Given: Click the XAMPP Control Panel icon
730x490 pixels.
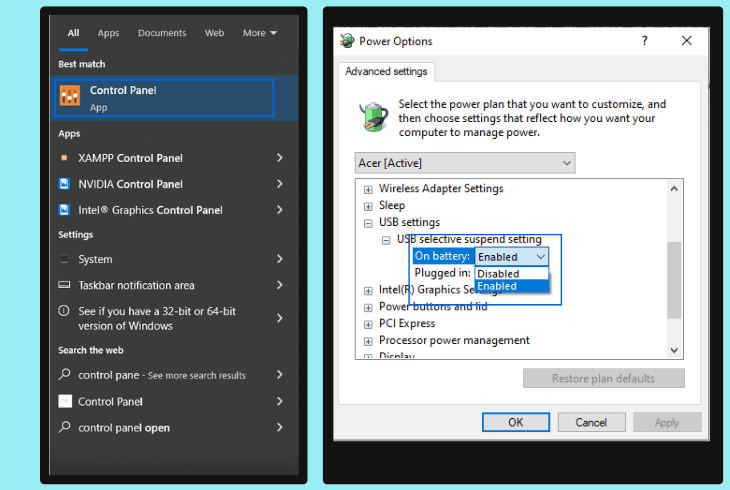Looking at the screenshot, I should point(64,158).
